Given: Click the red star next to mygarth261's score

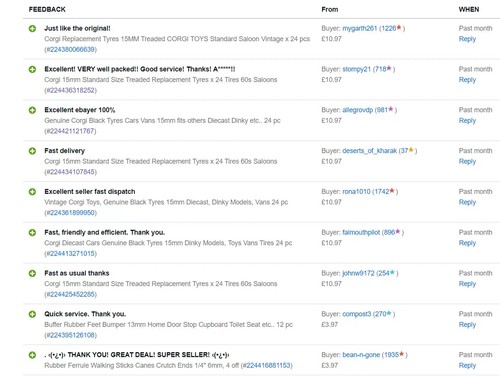Looking at the screenshot, I should pos(399,28).
